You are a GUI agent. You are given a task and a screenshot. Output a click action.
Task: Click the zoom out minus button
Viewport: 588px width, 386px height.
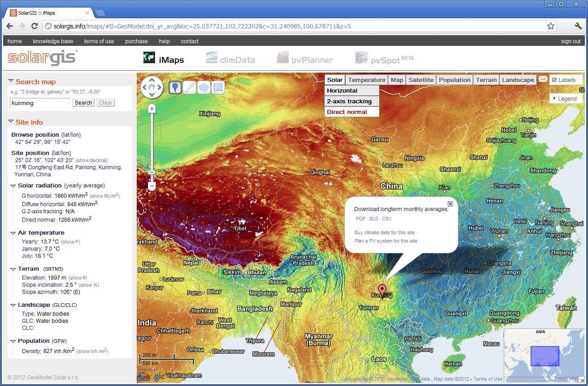(152, 186)
